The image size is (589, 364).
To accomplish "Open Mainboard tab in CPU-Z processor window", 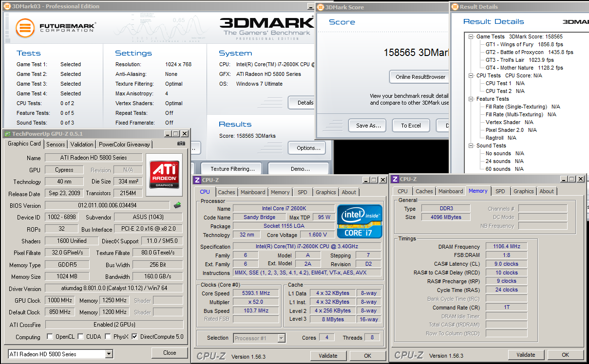I will (253, 192).
